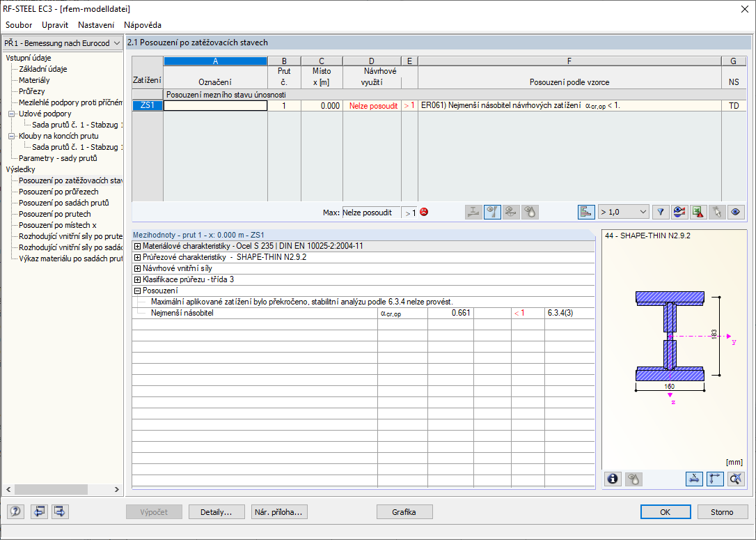Screen dimensions: 756x540
Task: Select 'Mezilehlé podpory proti příčném' tree item
Action: 70,102
